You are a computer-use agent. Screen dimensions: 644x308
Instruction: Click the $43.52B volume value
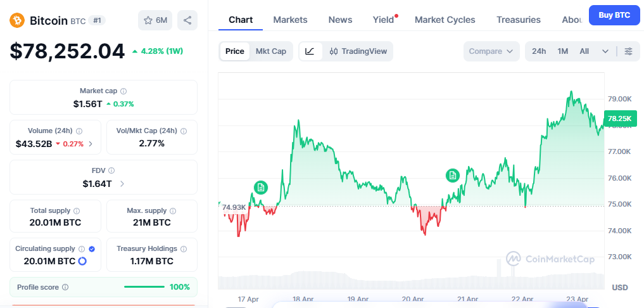[x=34, y=144]
